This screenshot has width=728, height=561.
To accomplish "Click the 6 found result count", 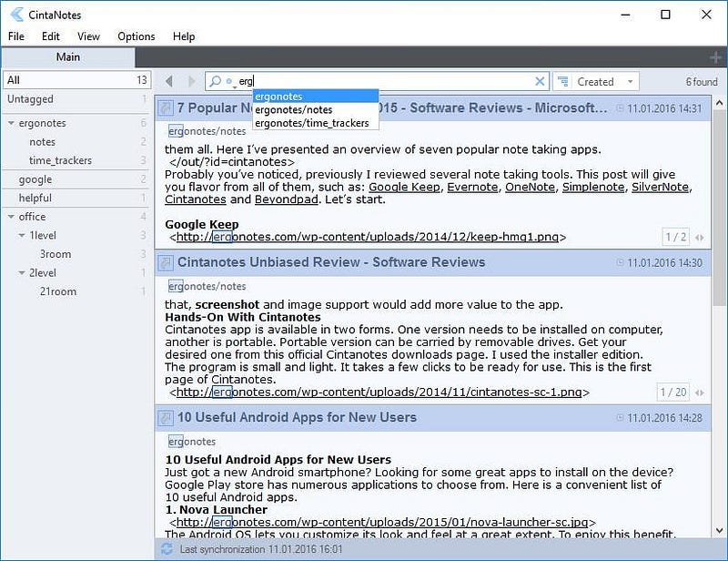I will (x=702, y=82).
